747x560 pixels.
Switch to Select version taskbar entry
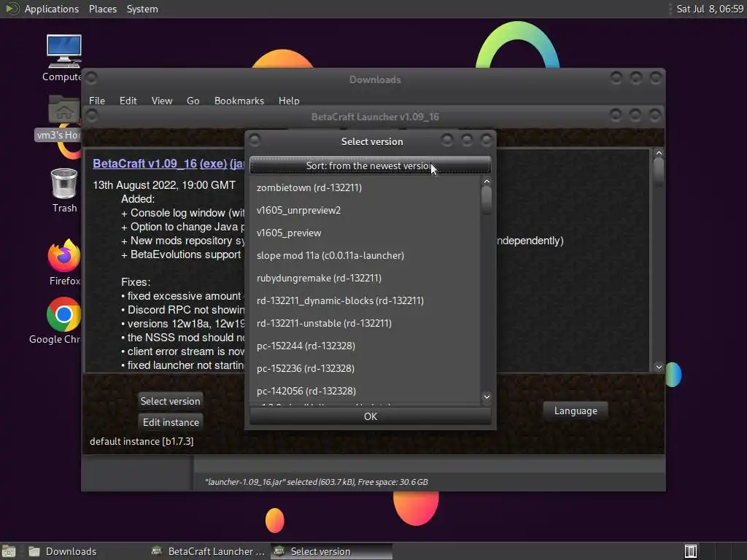[x=332, y=551]
